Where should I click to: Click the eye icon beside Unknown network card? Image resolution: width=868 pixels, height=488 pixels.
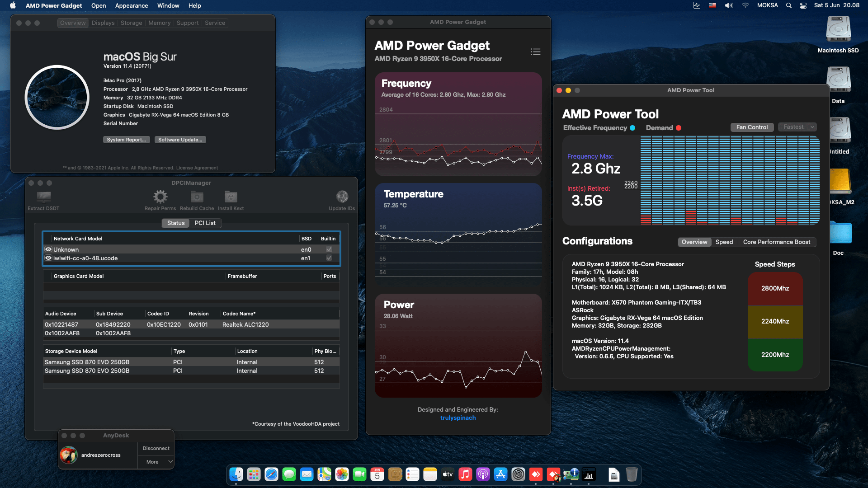pos(48,249)
